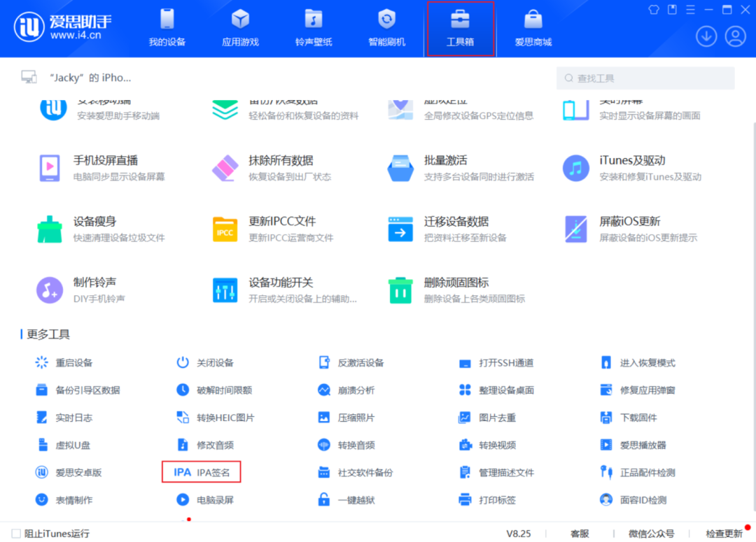This screenshot has width=756, height=542.
Task: Open the 手机投屏直播 tool icon
Action: (50, 168)
